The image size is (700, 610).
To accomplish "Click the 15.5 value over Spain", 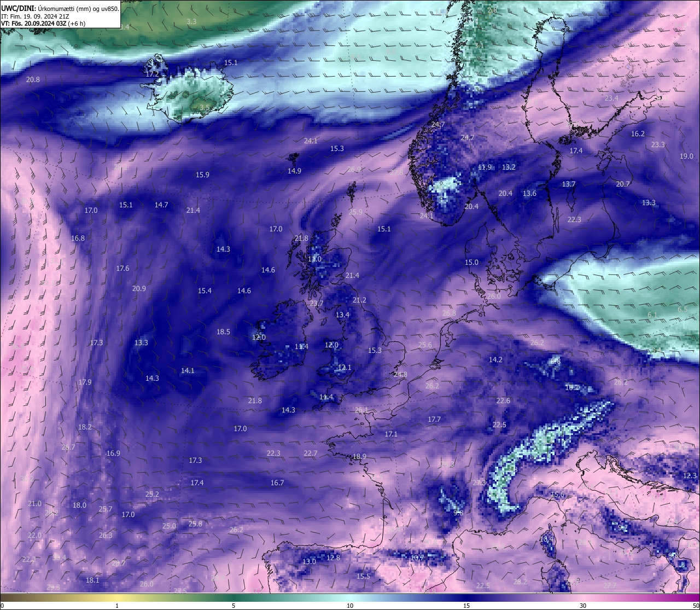I will pos(363,576).
